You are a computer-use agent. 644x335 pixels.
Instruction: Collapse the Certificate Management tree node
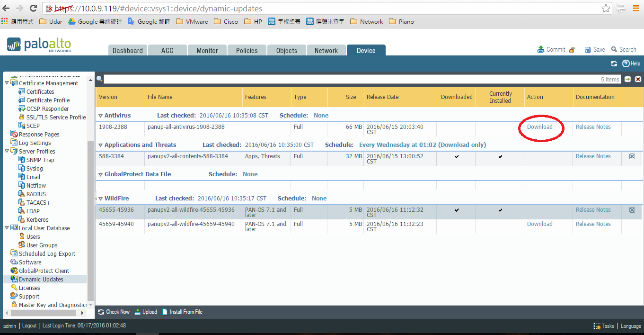click(x=7, y=83)
